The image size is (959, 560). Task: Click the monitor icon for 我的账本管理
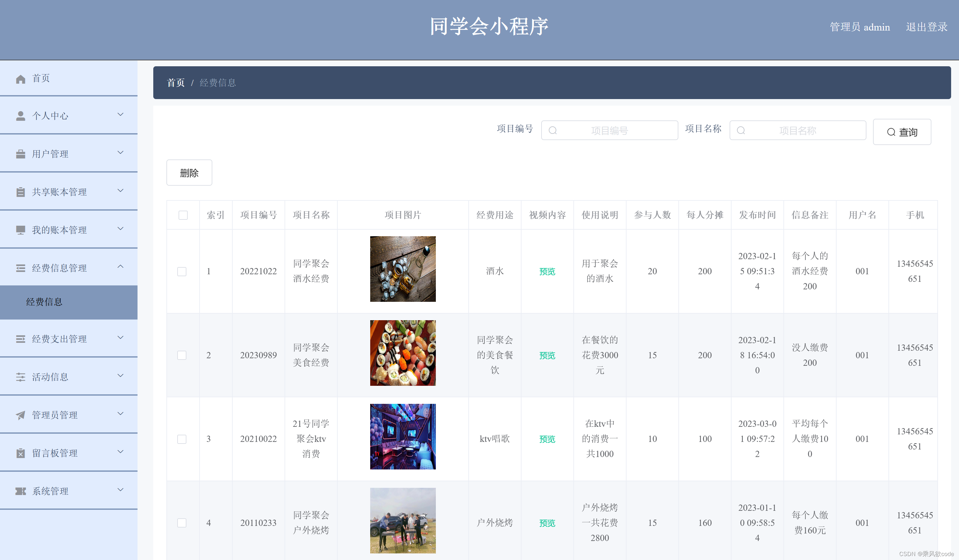click(21, 230)
